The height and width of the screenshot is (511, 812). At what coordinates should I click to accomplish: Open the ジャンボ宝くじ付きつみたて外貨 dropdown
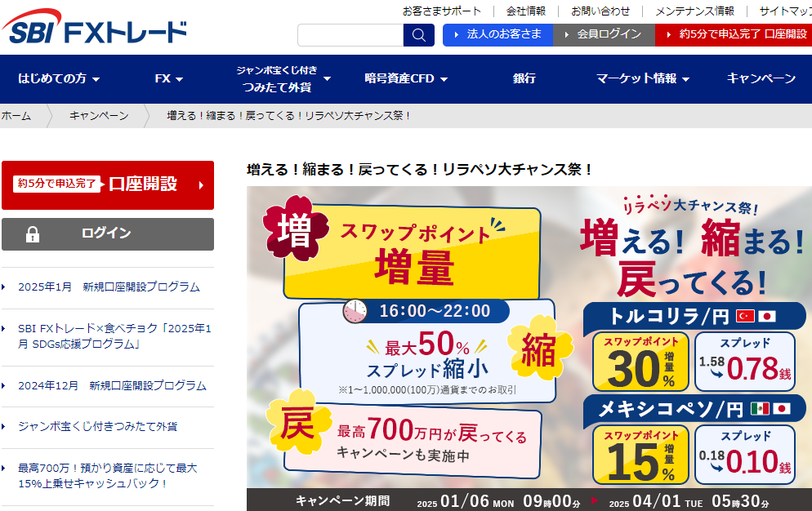[283, 78]
